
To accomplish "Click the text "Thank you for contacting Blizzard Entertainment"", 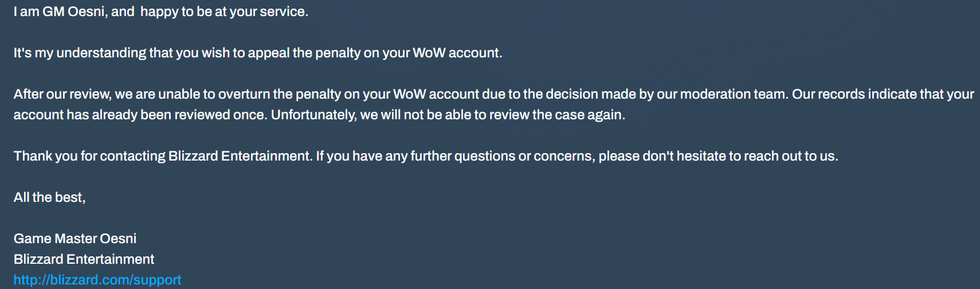I will (x=162, y=156).
